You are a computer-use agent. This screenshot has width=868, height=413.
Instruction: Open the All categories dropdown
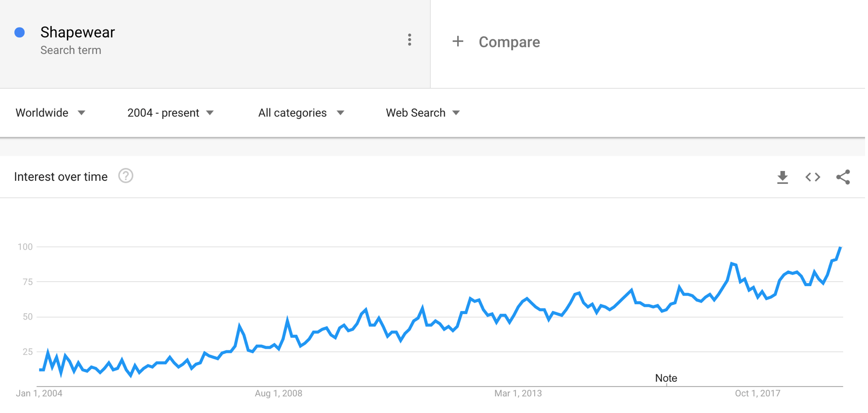tap(301, 113)
